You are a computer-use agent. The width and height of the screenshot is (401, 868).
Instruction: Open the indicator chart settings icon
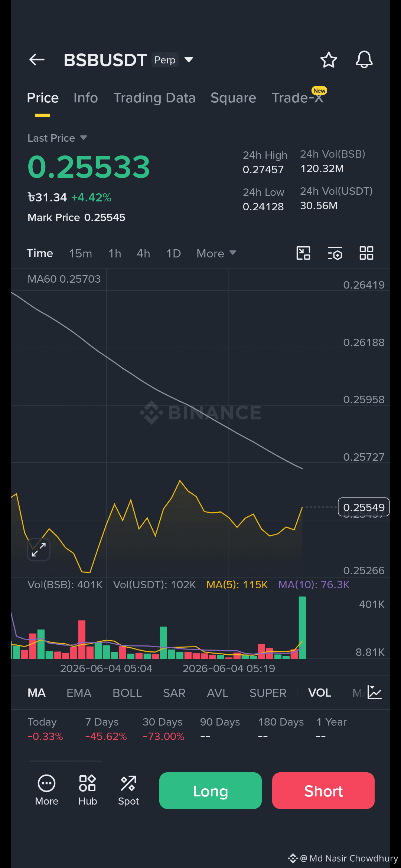click(x=374, y=693)
